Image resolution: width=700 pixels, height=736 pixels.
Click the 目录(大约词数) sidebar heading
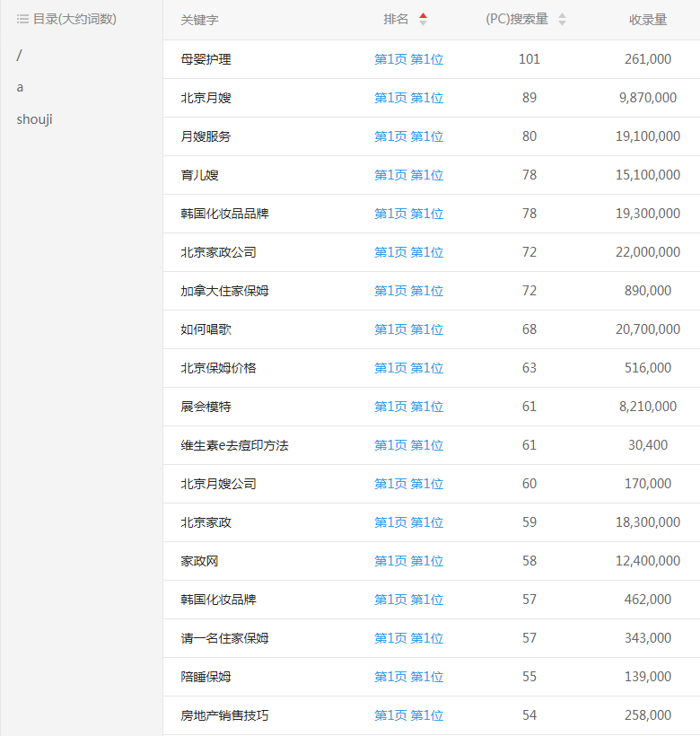coord(74,19)
